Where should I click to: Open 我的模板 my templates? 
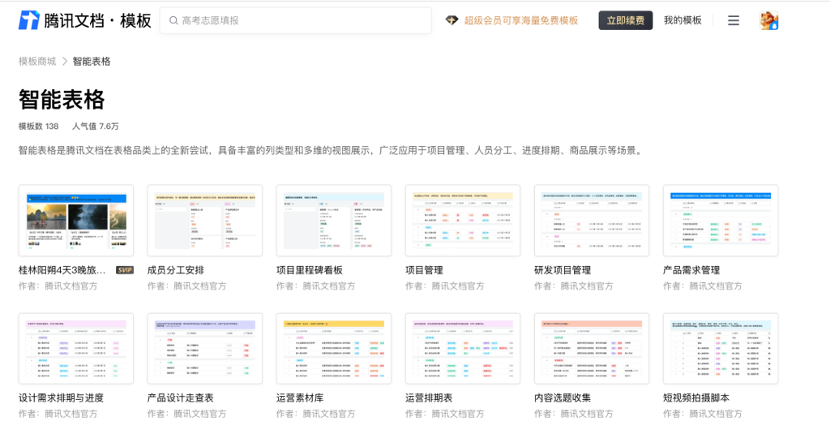click(682, 20)
